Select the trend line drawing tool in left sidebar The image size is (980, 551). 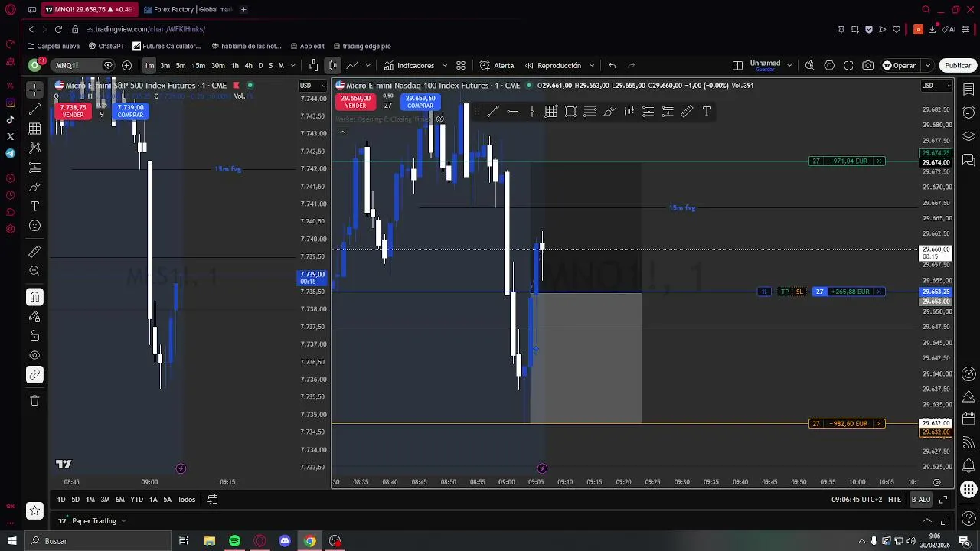coord(34,109)
